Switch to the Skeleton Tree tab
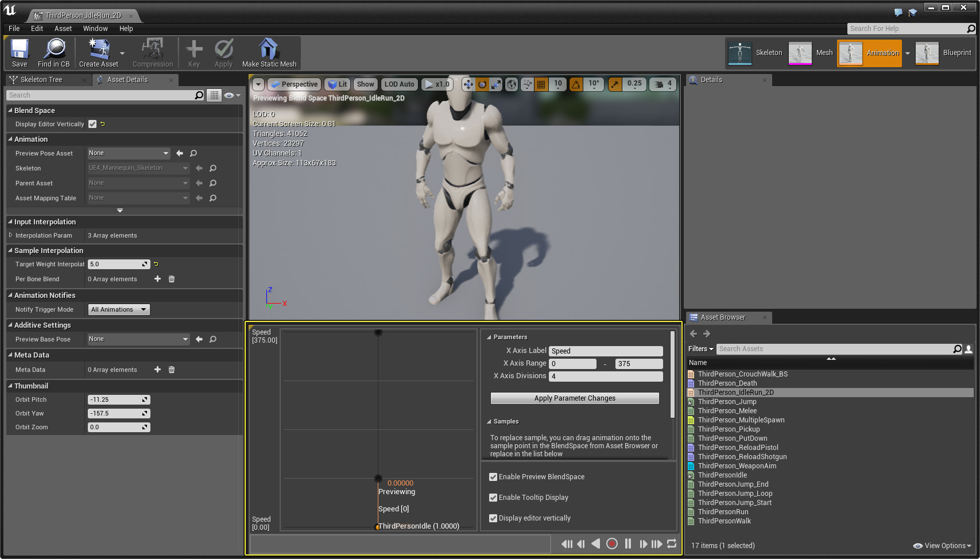 click(x=41, y=80)
